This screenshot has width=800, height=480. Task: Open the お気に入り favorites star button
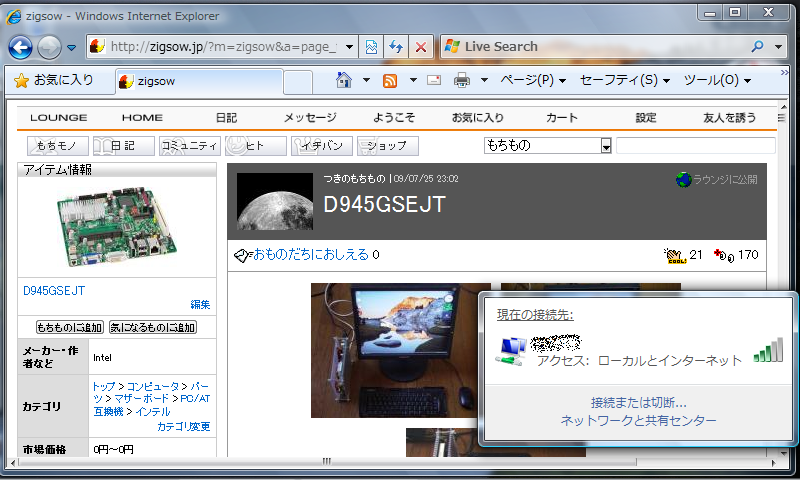point(54,80)
